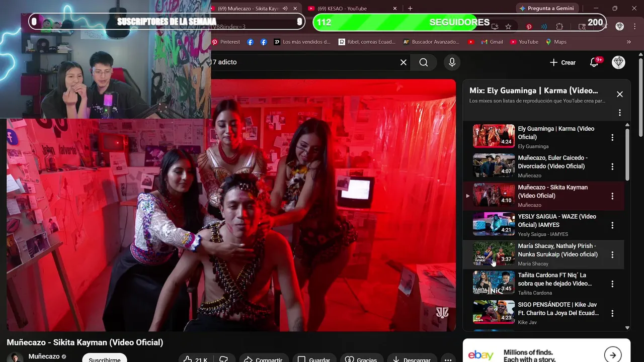Like the video with thumbs up

tap(195, 359)
